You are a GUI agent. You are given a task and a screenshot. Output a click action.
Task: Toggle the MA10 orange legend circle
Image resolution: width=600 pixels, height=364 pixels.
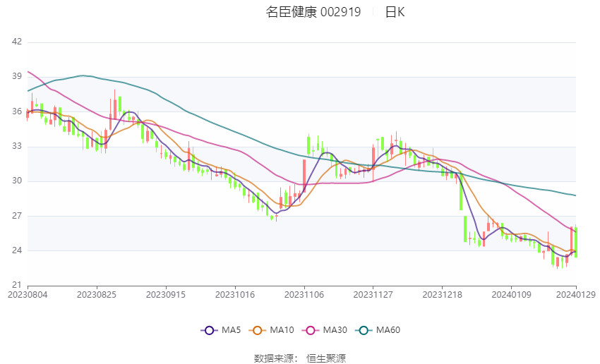(x=257, y=330)
